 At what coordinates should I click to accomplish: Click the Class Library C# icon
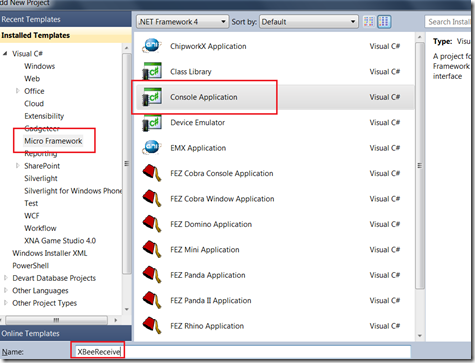pyautogui.click(x=152, y=71)
